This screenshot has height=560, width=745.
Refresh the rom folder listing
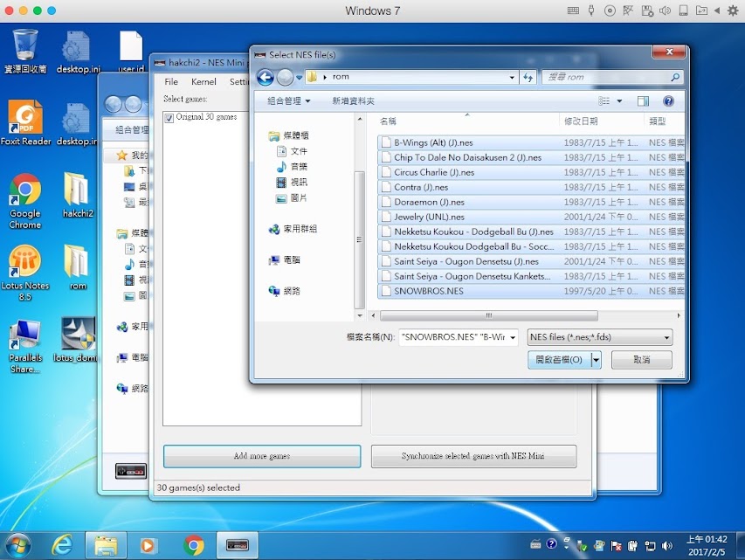pos(528,77)
